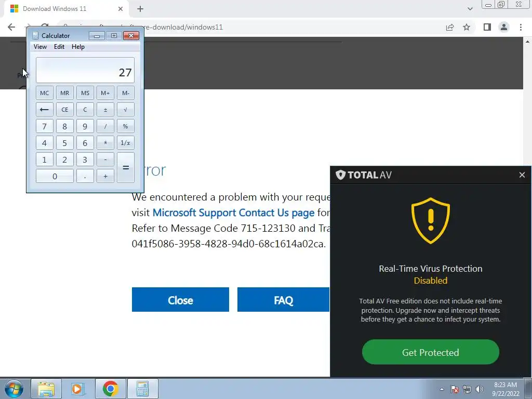
Task: Expand the Chrome tab search chevron
Action: pos(470,9)
